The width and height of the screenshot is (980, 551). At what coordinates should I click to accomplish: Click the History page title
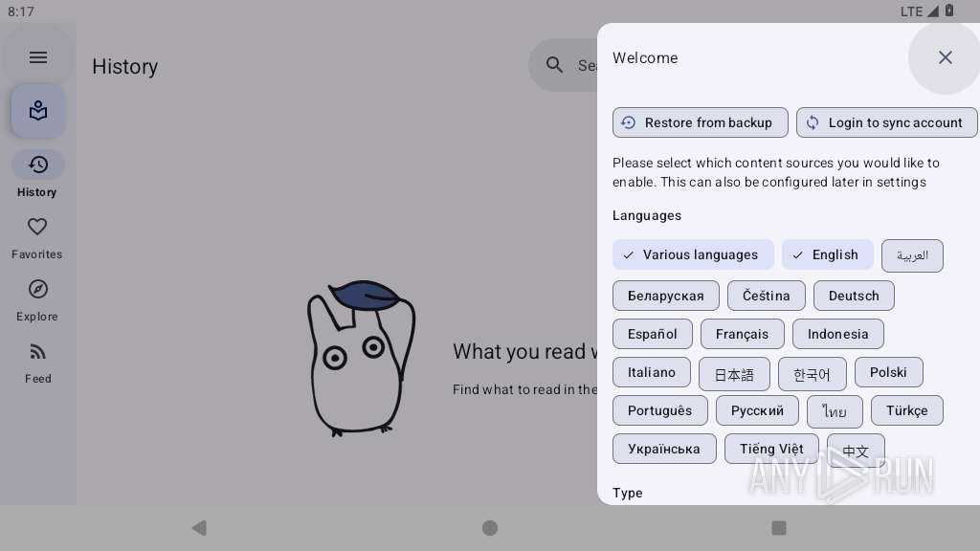click(x=125, y=66)
